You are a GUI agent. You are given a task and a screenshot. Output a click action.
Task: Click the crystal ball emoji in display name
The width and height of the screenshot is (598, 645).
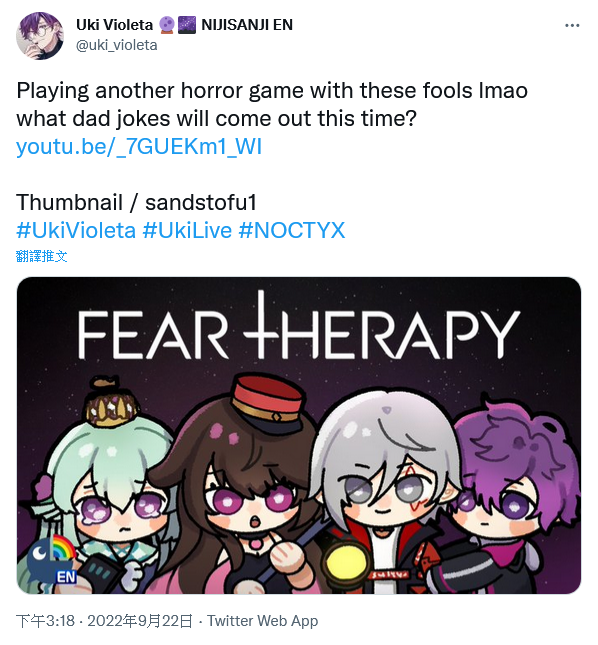(x=167, y=25)
